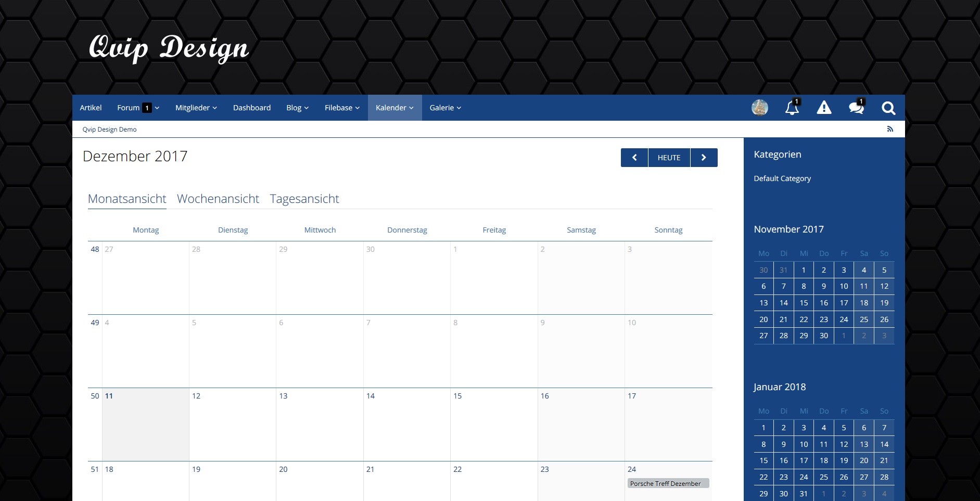Viewport: 980px width, 501px height.
Task: Switch to Wochenansicht tab
Action: click(x=218, y=199)
